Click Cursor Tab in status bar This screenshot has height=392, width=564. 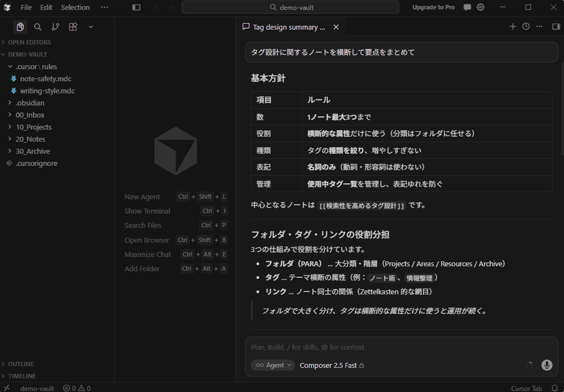tap(526, 388)
